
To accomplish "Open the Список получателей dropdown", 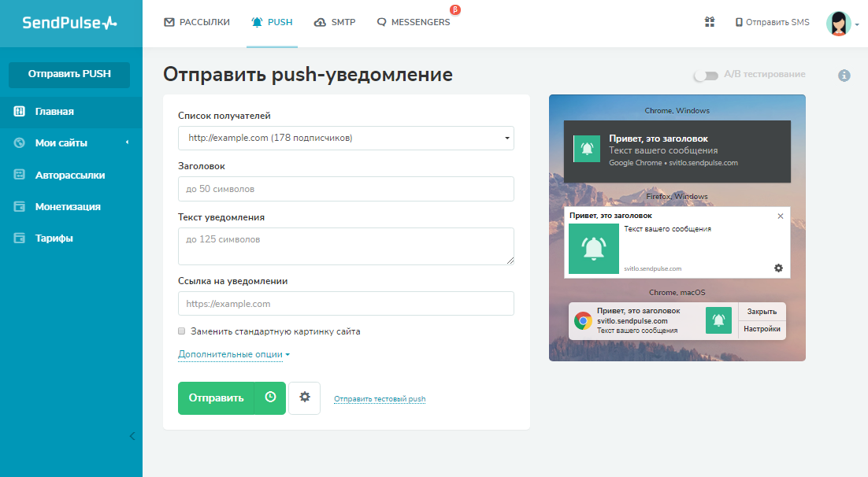I will point(346,139).
